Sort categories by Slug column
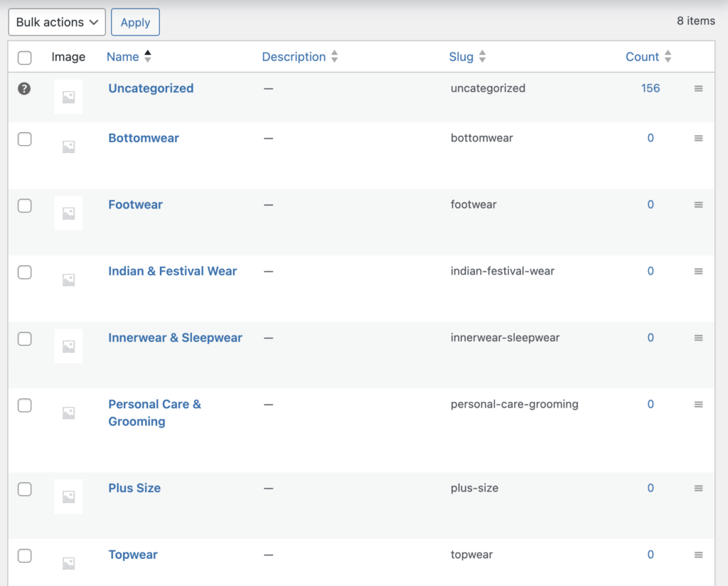Screen dimensions: 728x586 (467, 57)
